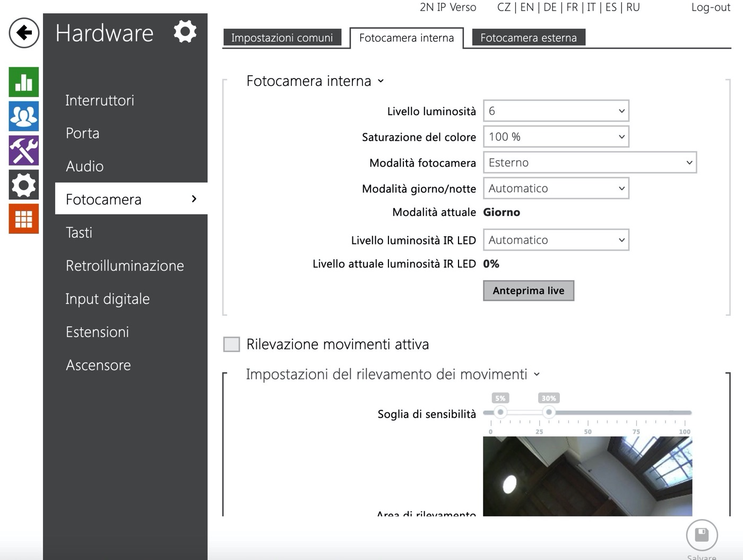743x560 pixels.
Task: Open the Saturazione del colore dropdown
Action: point(556,137)
